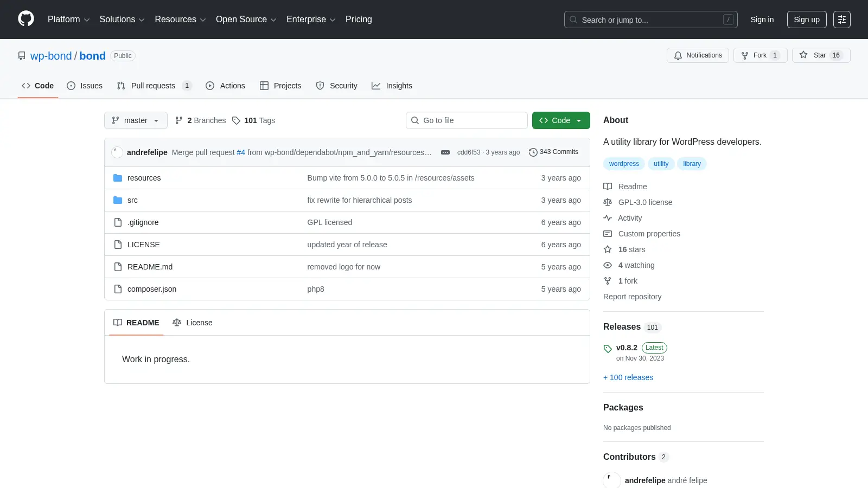The image size is (868, 488).
Task: Switch to the Insights tab
Action: [392, 86]
